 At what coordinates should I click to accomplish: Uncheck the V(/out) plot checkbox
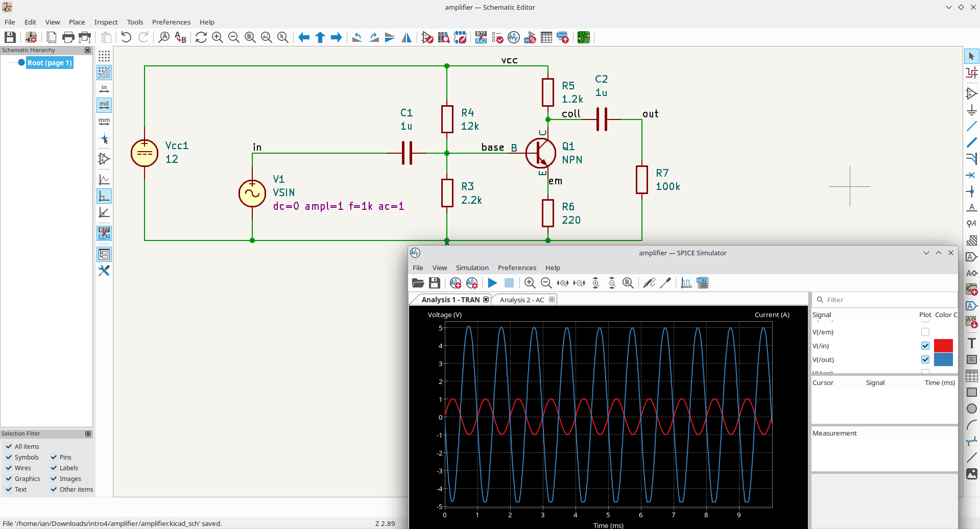[x=925, y=359]
